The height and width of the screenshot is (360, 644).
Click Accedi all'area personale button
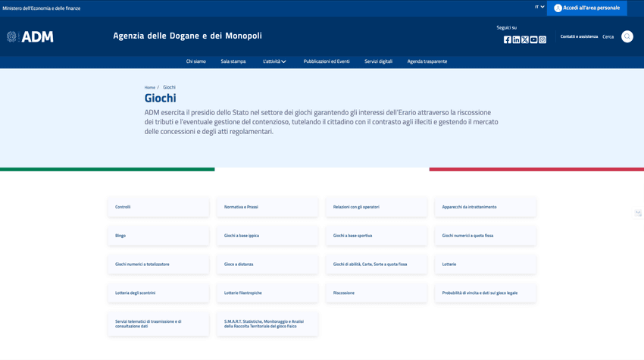586,8
